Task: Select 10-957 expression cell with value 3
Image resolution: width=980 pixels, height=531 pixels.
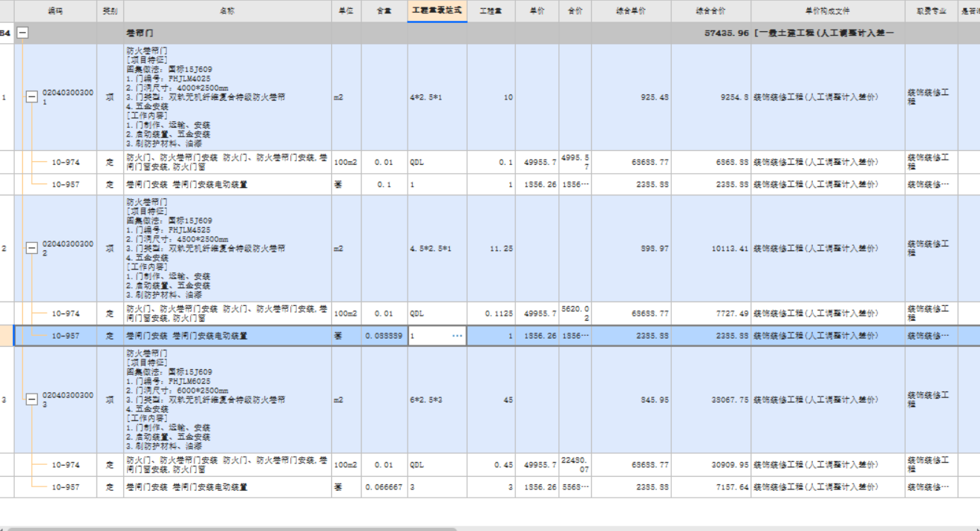Action: click(x=437, y=487)
